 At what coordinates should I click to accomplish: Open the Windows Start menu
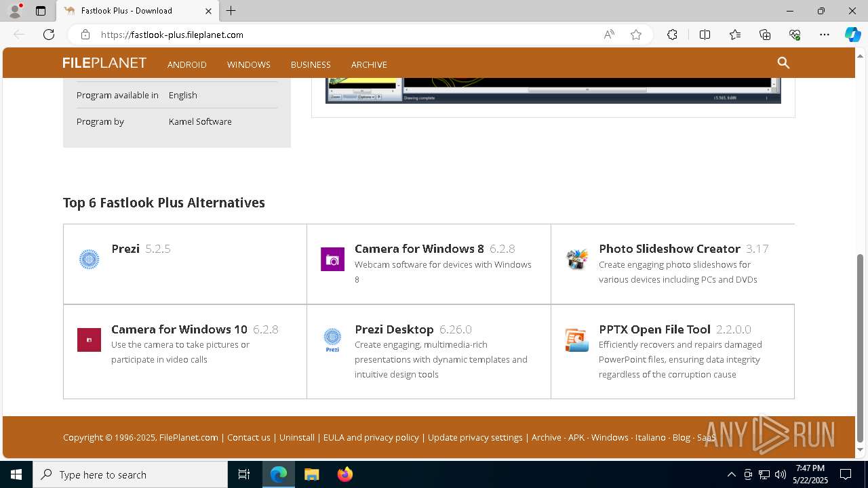[x=16, y=474]
